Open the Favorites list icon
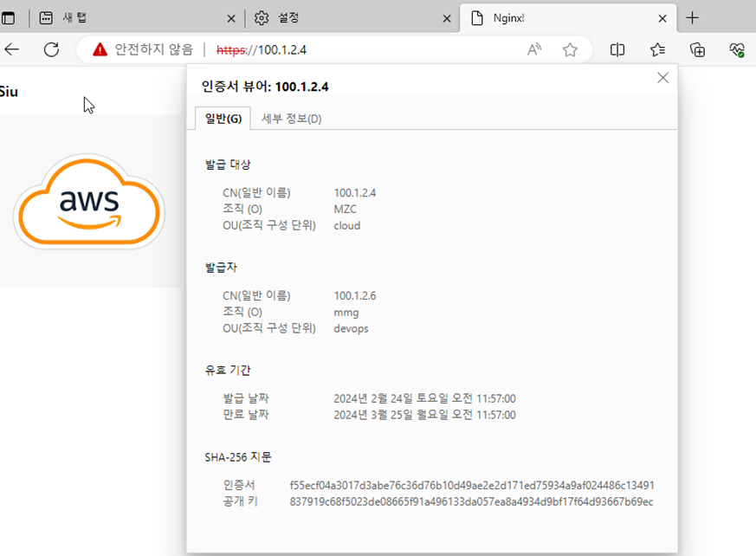This screenshot has width=756, height=556. 657,49
